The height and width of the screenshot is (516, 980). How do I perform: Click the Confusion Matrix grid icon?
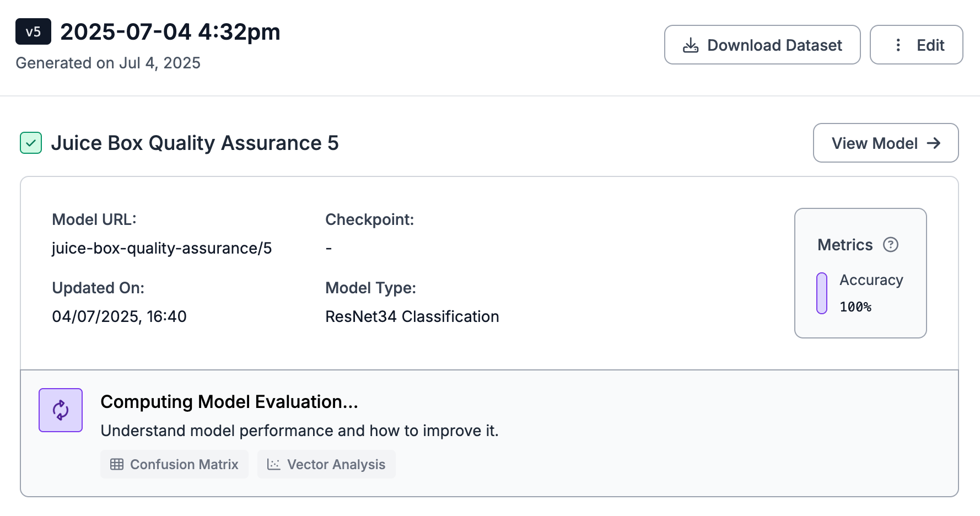pyautogui.click(x=117, y=464)
